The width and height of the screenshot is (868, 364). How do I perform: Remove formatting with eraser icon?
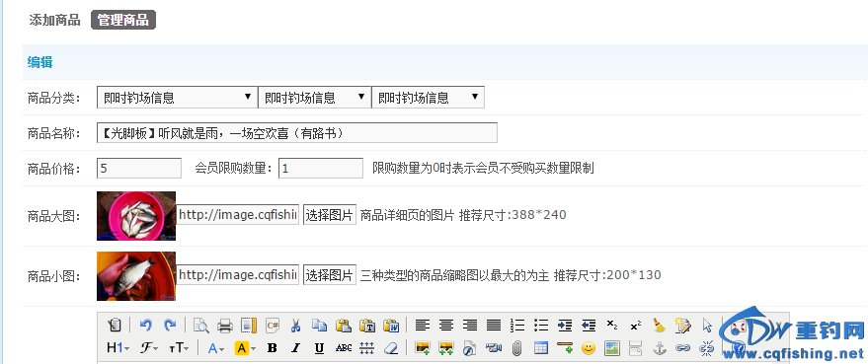coord(391,348)
